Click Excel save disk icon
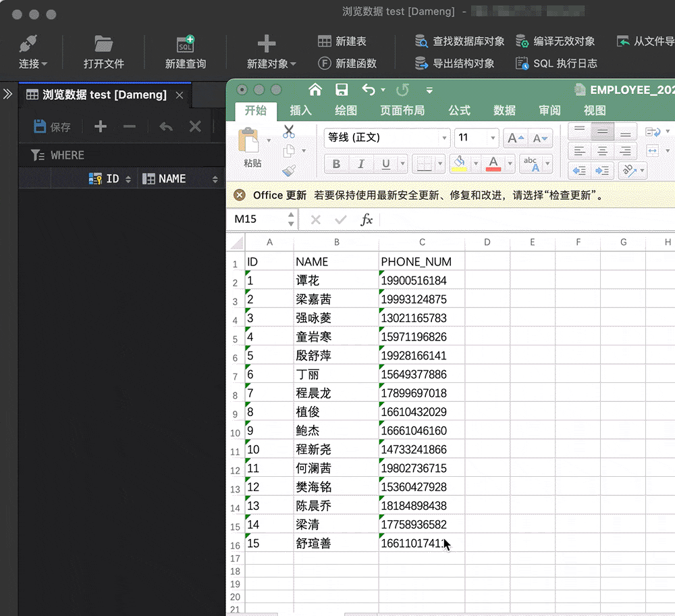This screenshot has width=675, height=616. point(342,90)
